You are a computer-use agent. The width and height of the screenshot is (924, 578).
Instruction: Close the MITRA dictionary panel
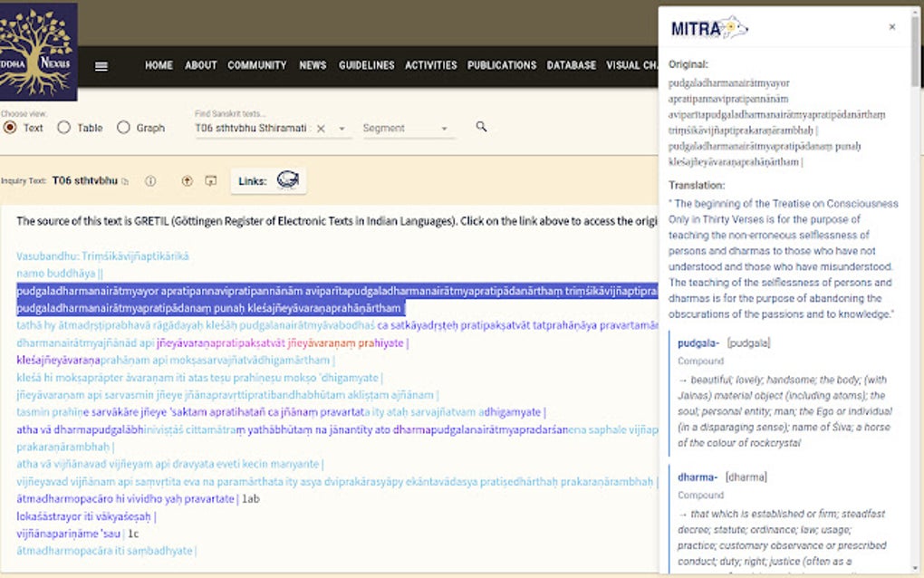pos(890,27)
